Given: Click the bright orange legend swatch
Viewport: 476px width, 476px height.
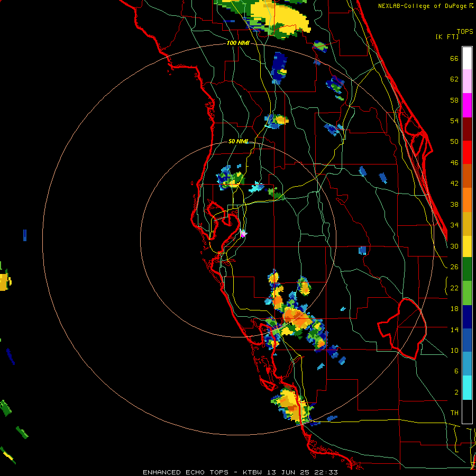Looking at the screenshot, I should coord(467,199).
